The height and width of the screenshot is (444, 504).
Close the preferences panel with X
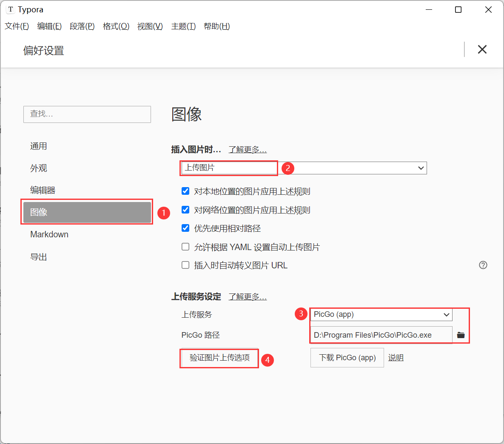coord(482,49)
